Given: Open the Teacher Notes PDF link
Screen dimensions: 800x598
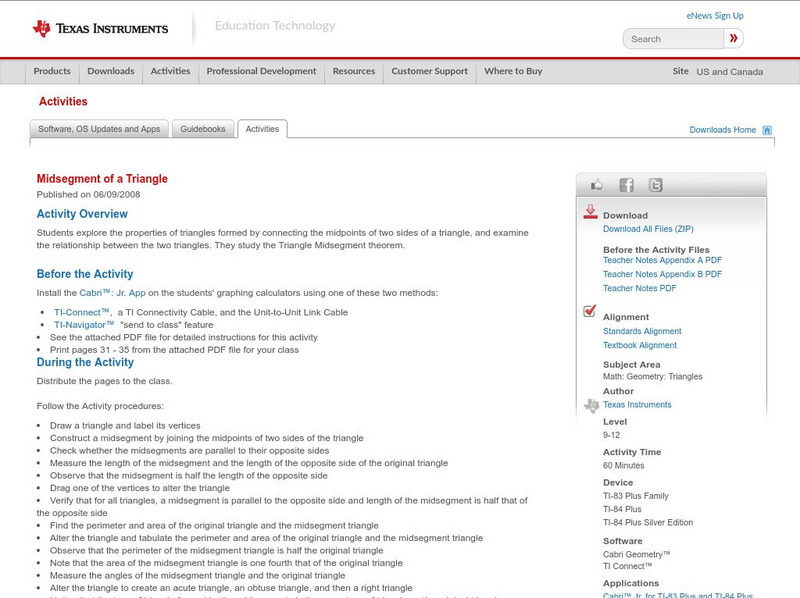Looking at the screenshot, I should 639,288.
